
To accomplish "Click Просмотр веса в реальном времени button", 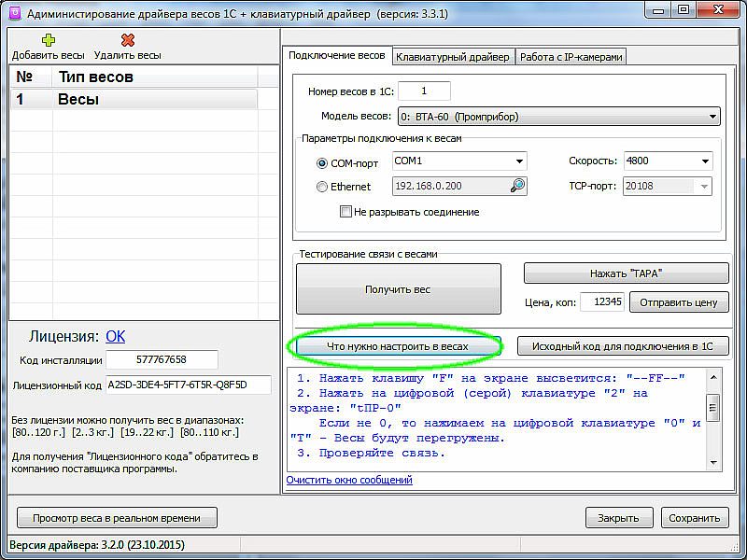I will pos(117,518).
